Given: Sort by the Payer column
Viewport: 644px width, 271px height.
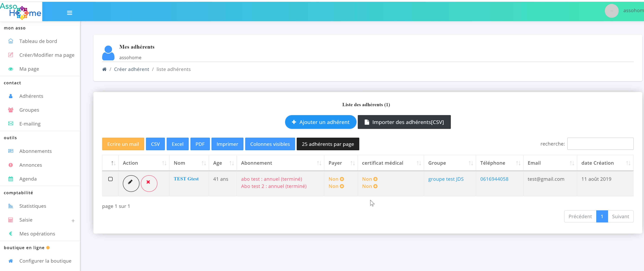Looking at the screenshot, I should click(x=341, y=163).
